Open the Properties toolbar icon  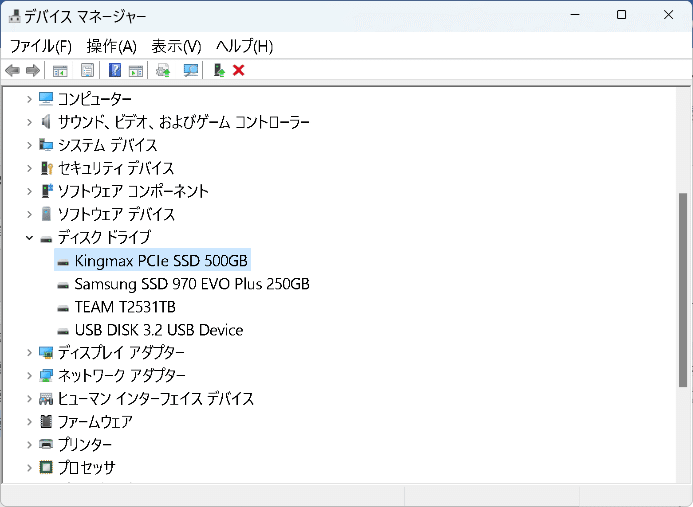point(87,70)
